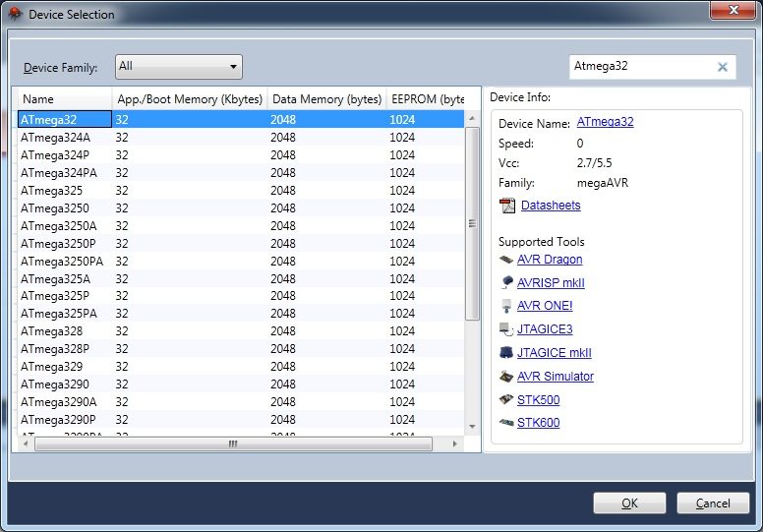Screen dimensions: 763x532
Task: Clear the search box with X
Action: pos(723,67)
